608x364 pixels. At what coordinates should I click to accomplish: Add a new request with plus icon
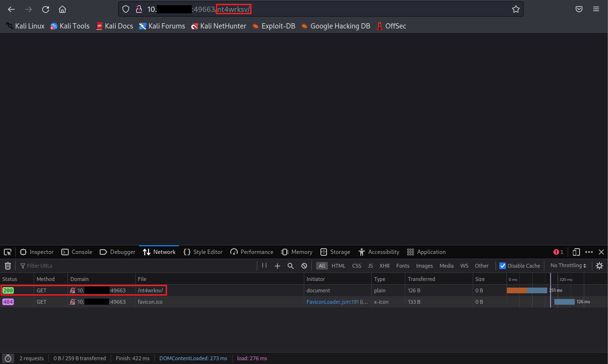click(x=278, y=266)
